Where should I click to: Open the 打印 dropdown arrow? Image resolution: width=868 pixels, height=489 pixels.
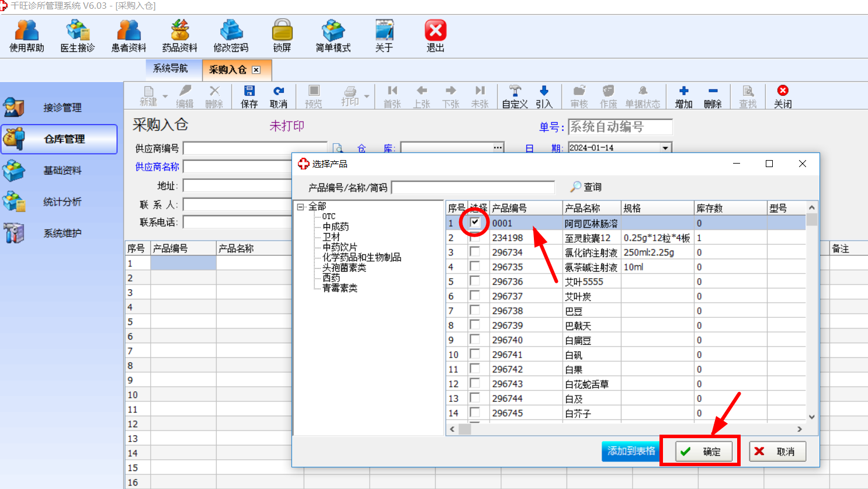[367, 96]
